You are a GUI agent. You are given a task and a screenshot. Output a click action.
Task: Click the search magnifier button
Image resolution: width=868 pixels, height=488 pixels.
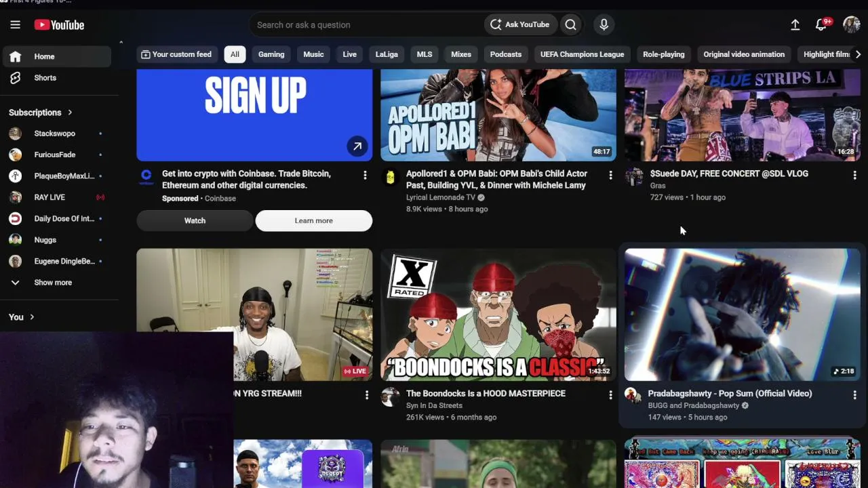(x=571, y=25)
